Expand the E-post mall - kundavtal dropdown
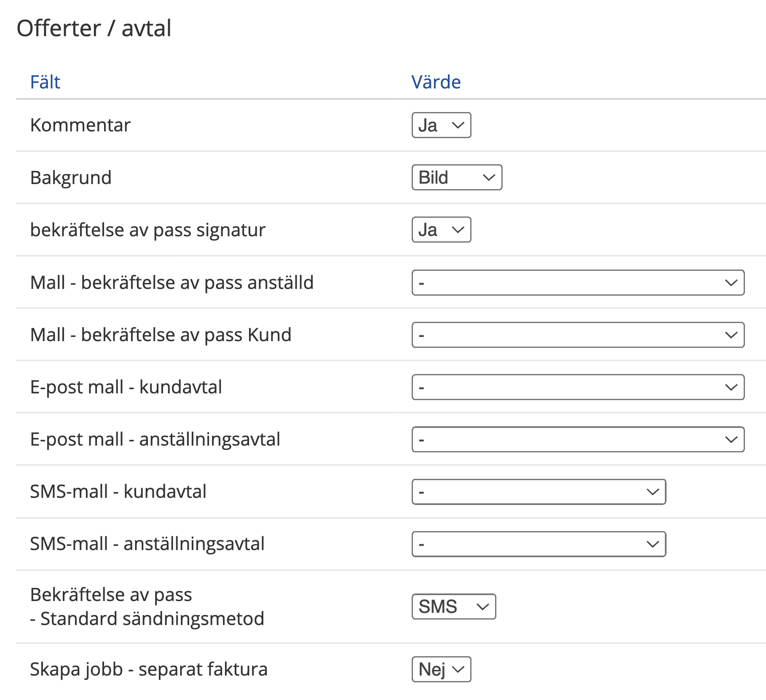 tap(578, 387)
